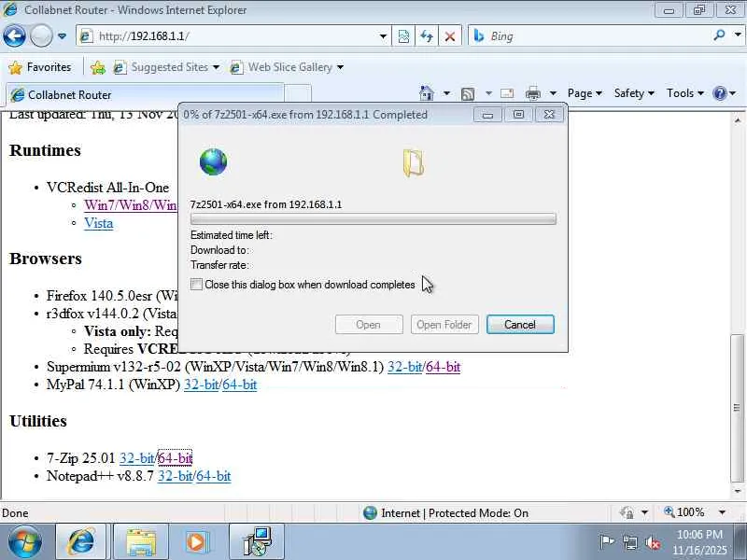Click the Win7/Win8 VCRedist link
Viewport: 747px width, 560px height.
click(x=131, y=205)
